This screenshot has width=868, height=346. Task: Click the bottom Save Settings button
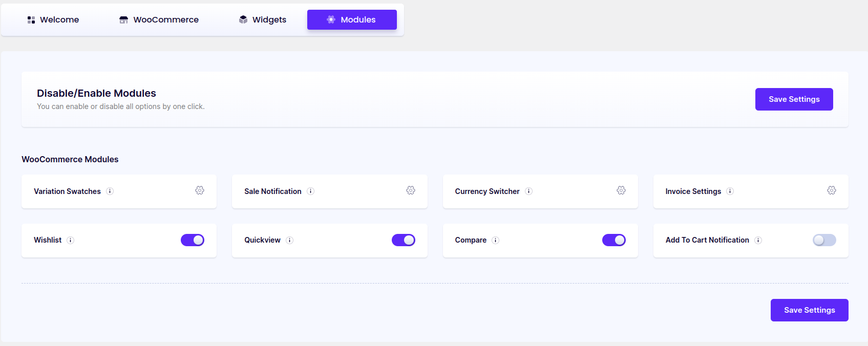click(809, 310)
